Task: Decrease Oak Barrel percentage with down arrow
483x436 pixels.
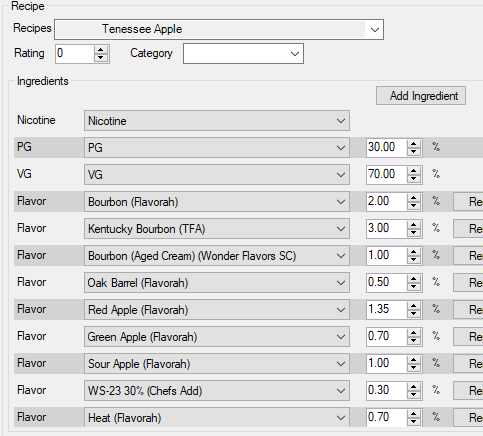Action: point(414,287)
